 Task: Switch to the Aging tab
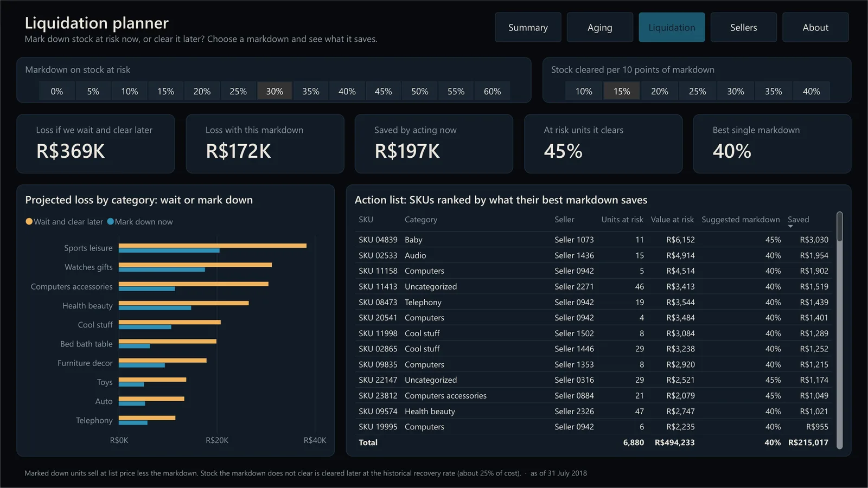click(599, 27)
